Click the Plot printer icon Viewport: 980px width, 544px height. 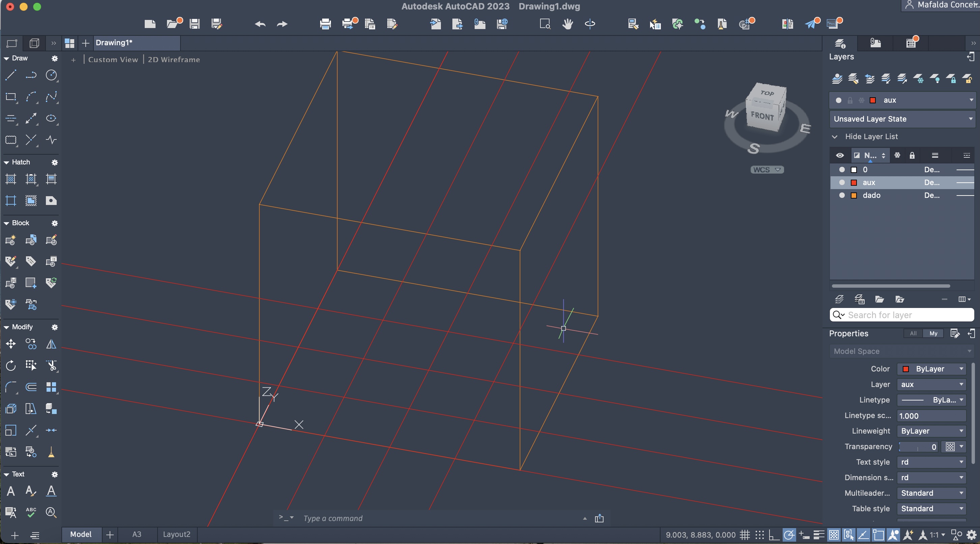click(x=325, y=24)
